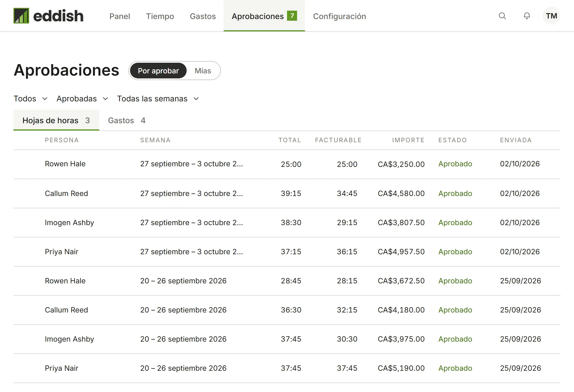
Task: Open Rowen Hale's 20 – 26 septiembre row
Action: tap(287, 281)
